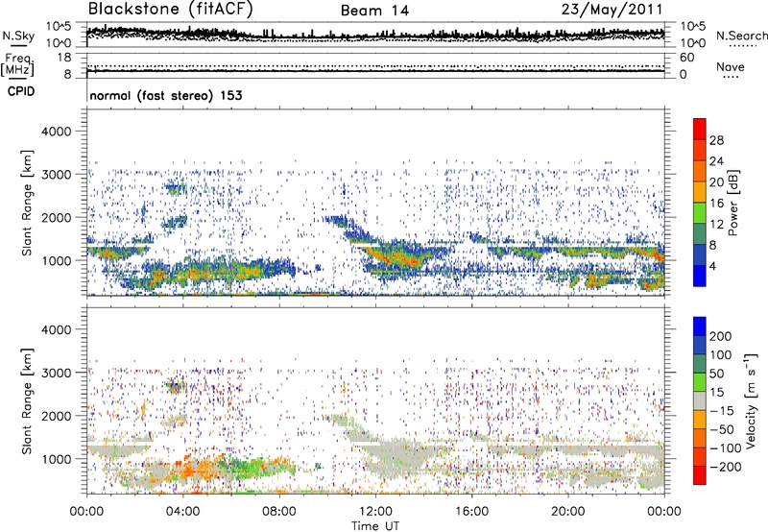The image size is (768, 532).
Task: Click the 'N.Sky' legend label
Action: click(18, 36)
